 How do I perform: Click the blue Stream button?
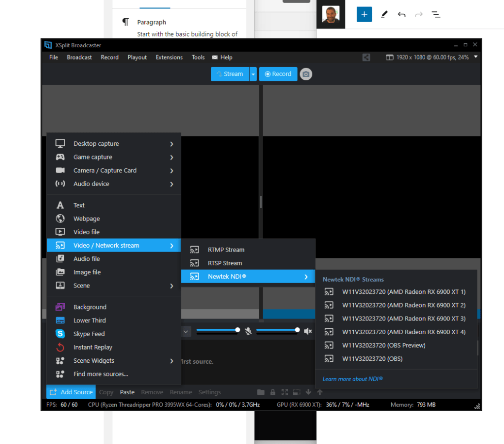tap(230, 74)
